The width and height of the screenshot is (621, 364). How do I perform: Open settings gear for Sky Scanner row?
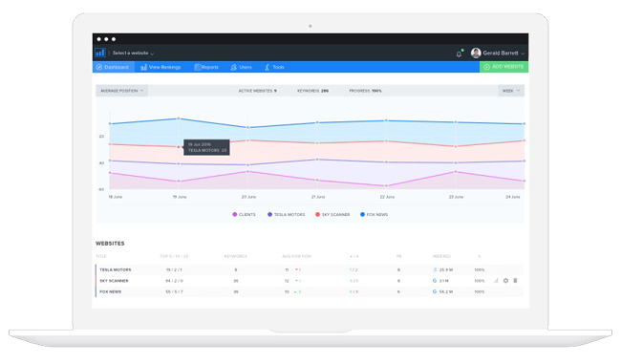coord(505,281)
